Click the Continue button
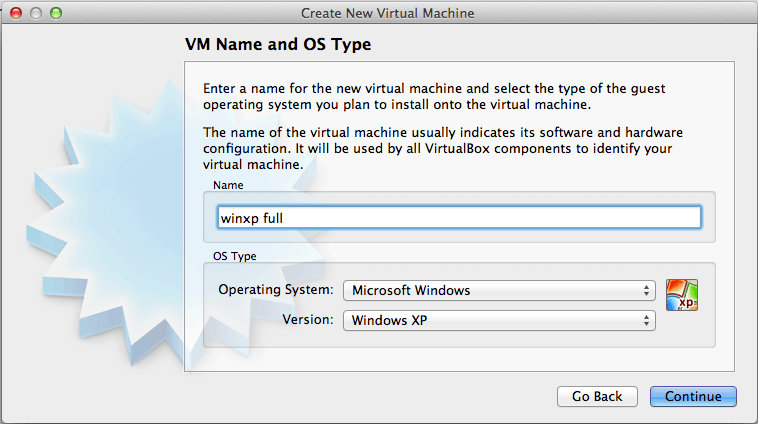 tap(693, 396)
